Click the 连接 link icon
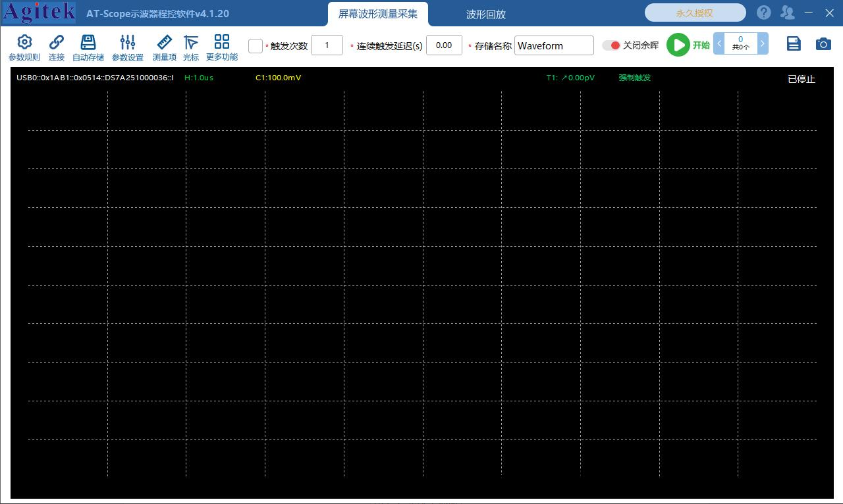 tap(57, 43)
